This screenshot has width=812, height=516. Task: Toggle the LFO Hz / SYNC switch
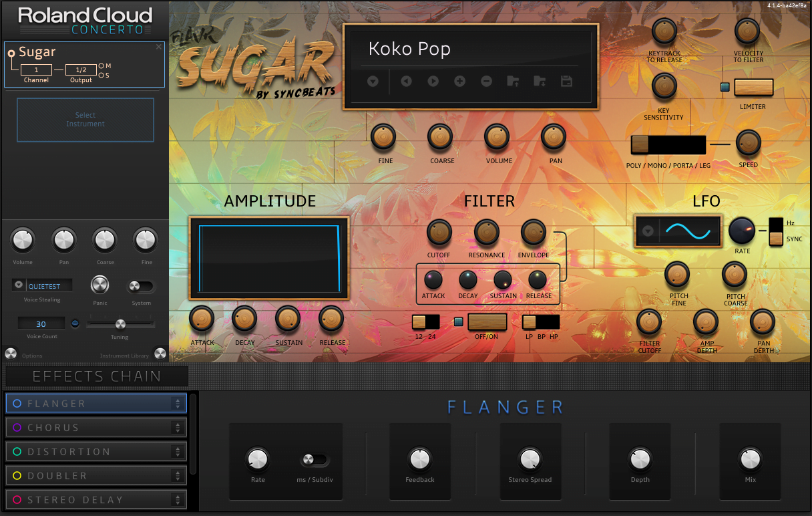(x=776, y=232)
